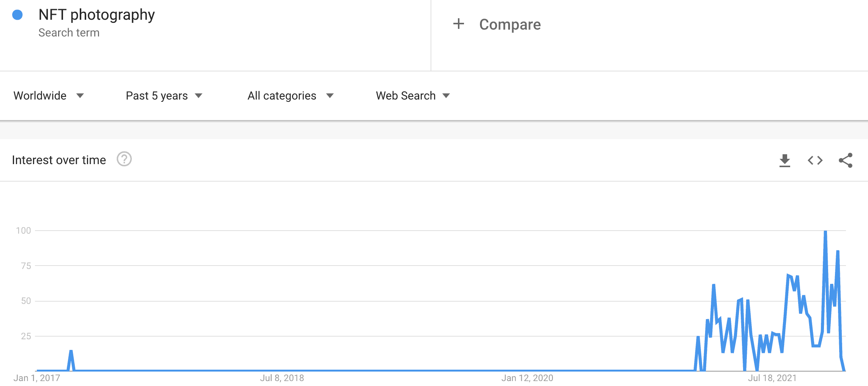This screenshot has height=386, width=868.
Task: Open the Interest over time help icon
Action: coord(124,159)
